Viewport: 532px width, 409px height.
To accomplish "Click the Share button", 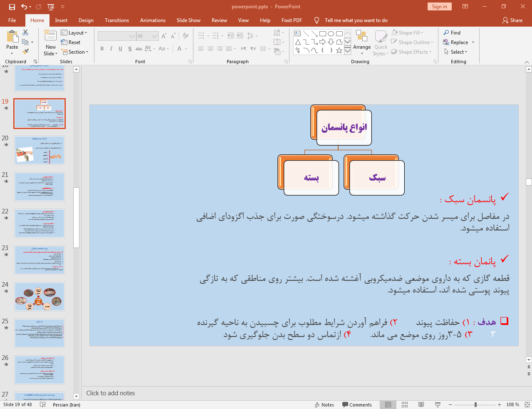I will click(512, 20).
